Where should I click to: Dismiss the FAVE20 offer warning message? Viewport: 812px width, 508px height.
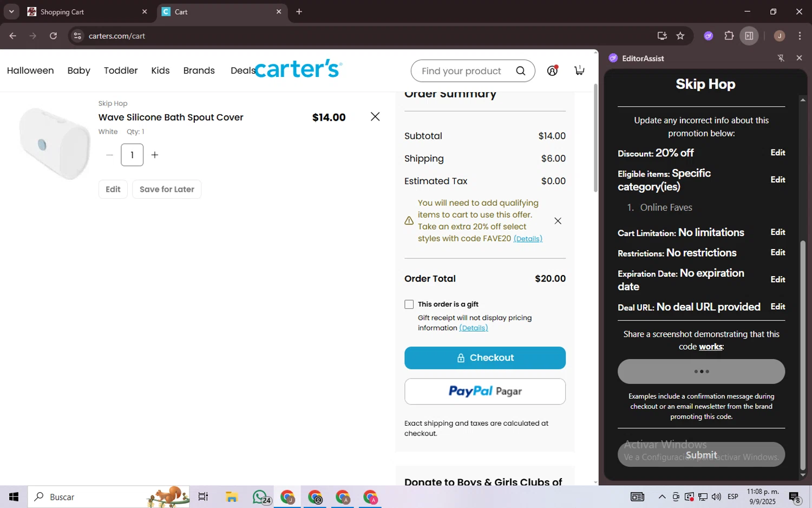(x=558, y=221)
